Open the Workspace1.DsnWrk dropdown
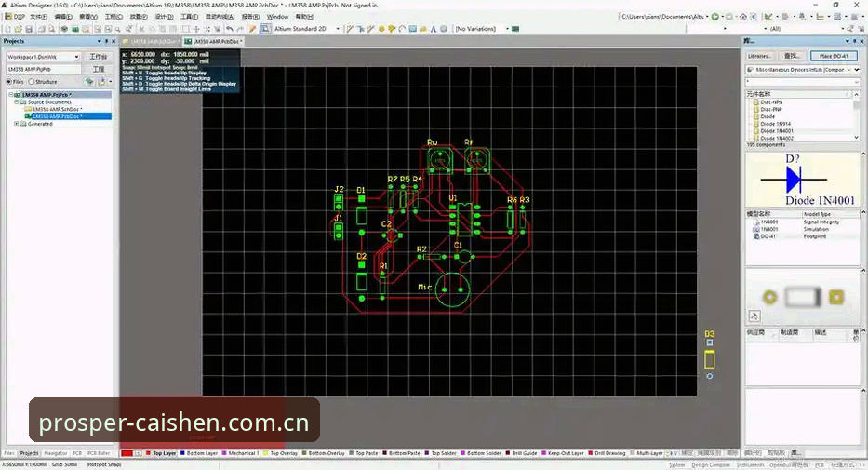 tap(76, 57)
